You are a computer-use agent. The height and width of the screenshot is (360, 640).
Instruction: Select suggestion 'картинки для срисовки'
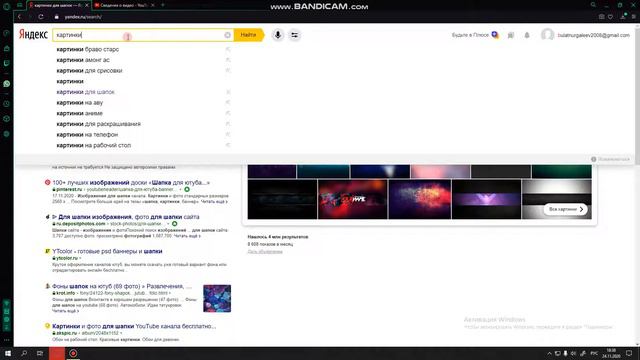pos(89,71)
